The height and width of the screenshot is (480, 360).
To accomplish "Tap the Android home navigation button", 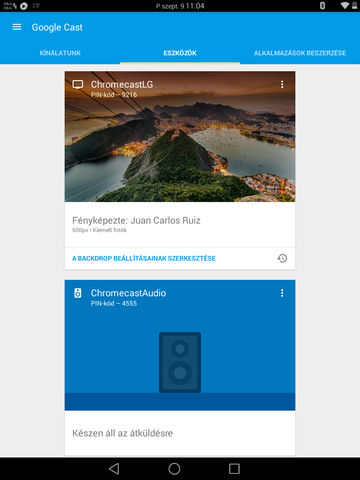I will (174, 469).
